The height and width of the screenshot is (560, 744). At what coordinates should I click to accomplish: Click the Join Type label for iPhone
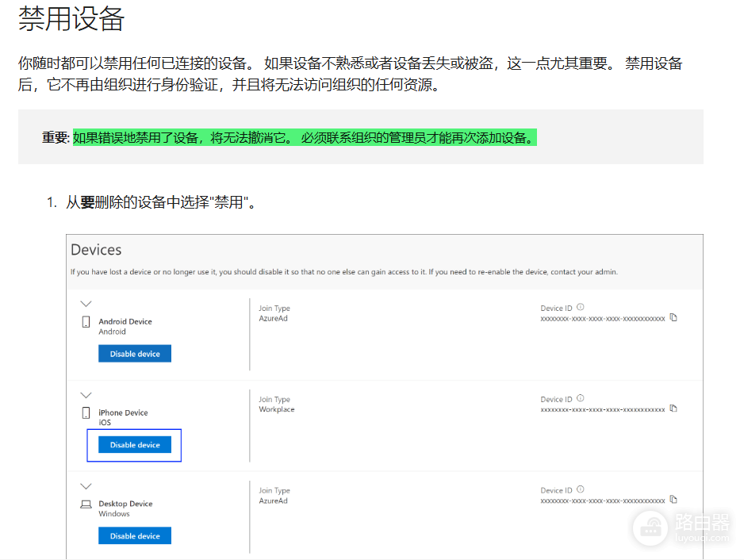pyautogui.click(x=274, y=400)
